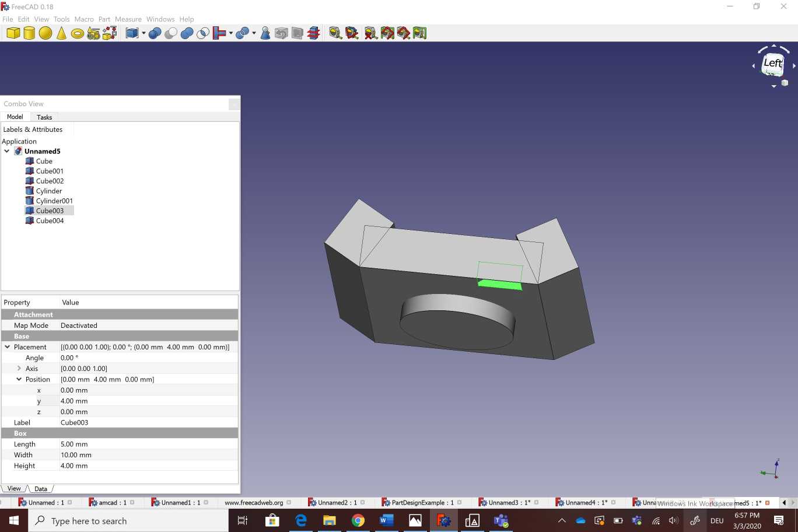Create a Sphere primitive from the toolbar
Image resolution: width=798 pixels, height=532 pixels.
(45, 33)
